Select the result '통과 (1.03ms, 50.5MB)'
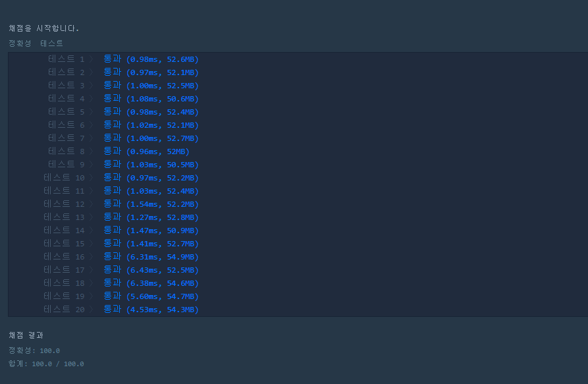This screenshot has width=588, height=384. pos(151,165)
